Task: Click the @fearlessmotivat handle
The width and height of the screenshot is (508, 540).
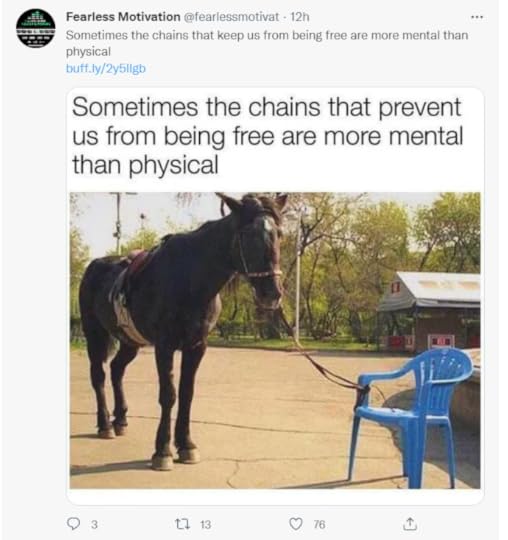Action: 231,17
